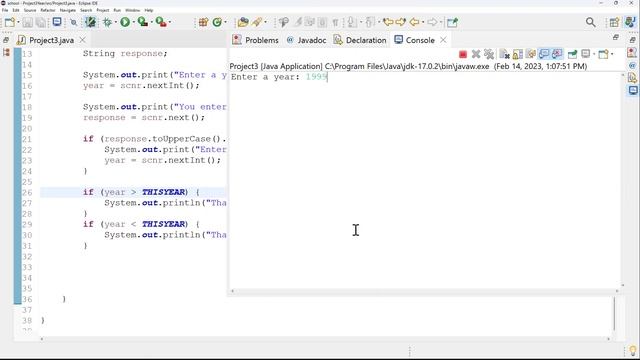Open a Terminal from the toolbar
Viewport: 640px width, 360px height.
[x=57, y=22]
